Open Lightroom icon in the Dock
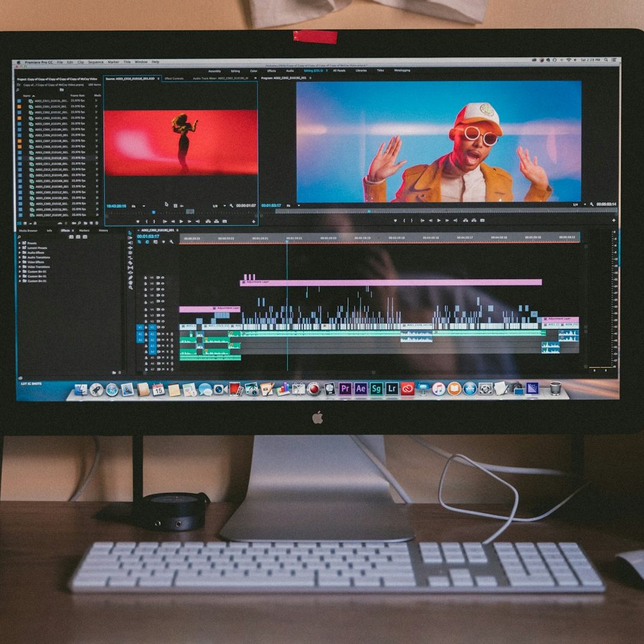Viewport: 644px width, 644px height. (x=392, y=389)
